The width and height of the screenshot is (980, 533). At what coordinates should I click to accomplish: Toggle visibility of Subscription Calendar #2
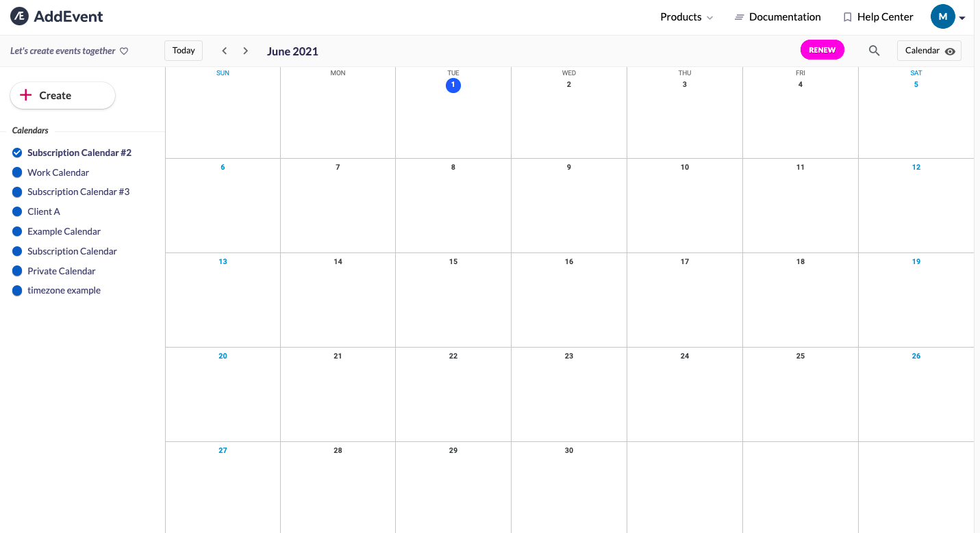tap(16, 153)
